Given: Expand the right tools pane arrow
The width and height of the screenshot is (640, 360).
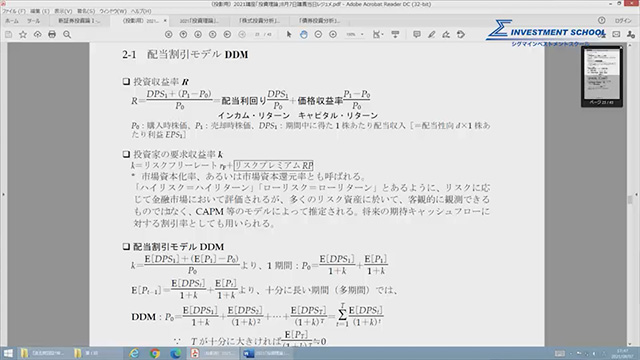Looking at the screenshot, I should [x=636, y=195].
